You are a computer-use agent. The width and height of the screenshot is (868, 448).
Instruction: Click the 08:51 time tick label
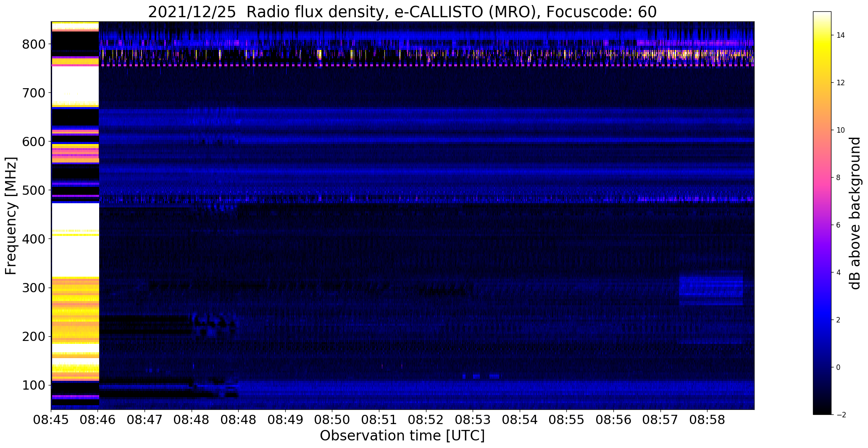click(x=379, y=420)
